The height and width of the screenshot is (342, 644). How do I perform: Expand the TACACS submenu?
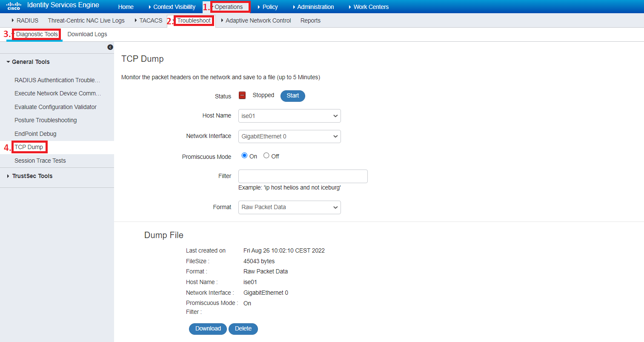coord(148,20)
